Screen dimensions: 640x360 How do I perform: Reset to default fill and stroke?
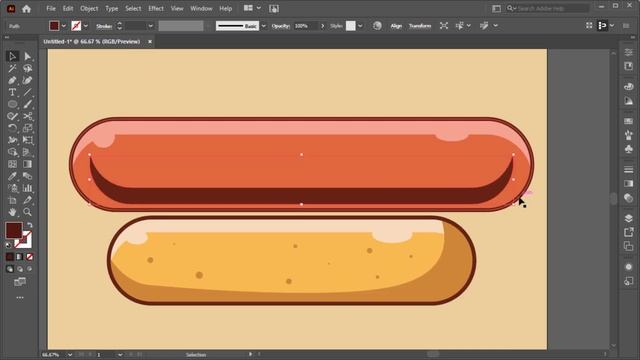pyautogui.click(x=8, y=245)
